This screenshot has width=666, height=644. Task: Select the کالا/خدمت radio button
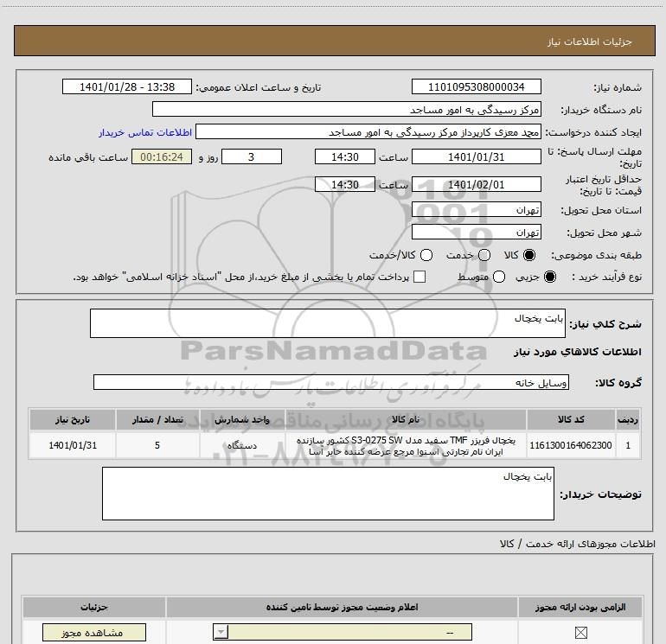tap(426, 255)
